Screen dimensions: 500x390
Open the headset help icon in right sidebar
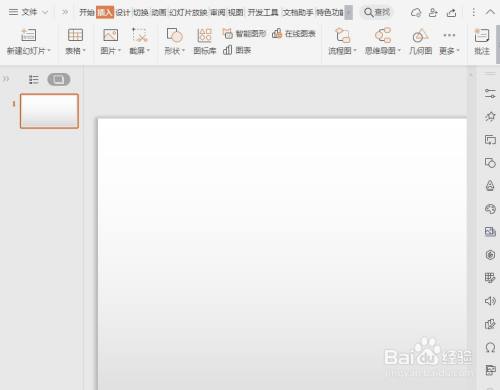click(x=490, y=347)
